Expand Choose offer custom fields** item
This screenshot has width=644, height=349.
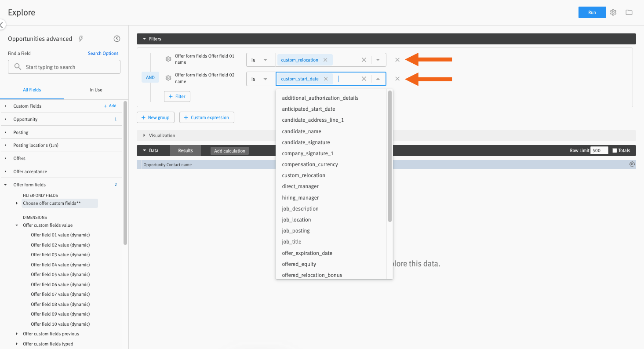(x=17, y=203)
